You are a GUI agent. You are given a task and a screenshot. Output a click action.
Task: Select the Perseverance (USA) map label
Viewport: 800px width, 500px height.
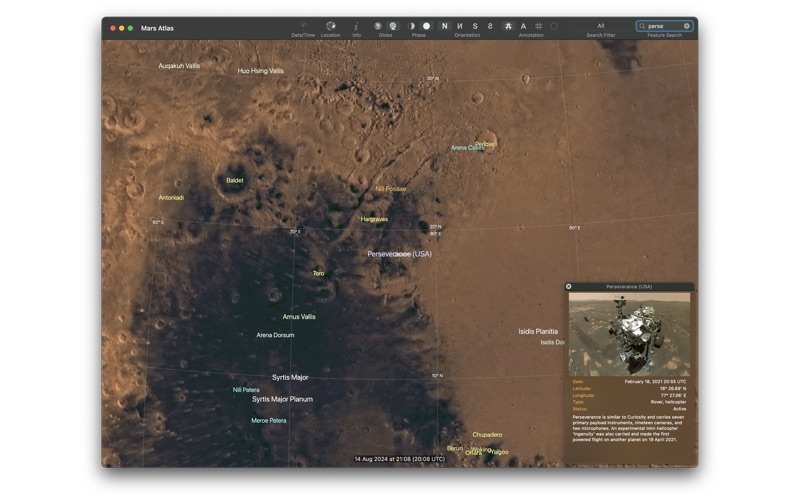pos(399,254)
